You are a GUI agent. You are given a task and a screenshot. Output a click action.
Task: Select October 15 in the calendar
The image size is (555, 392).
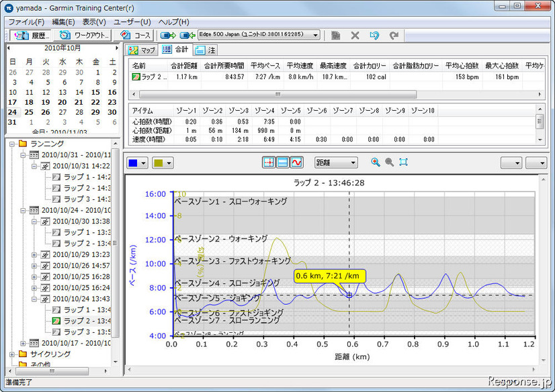point(95,92)
